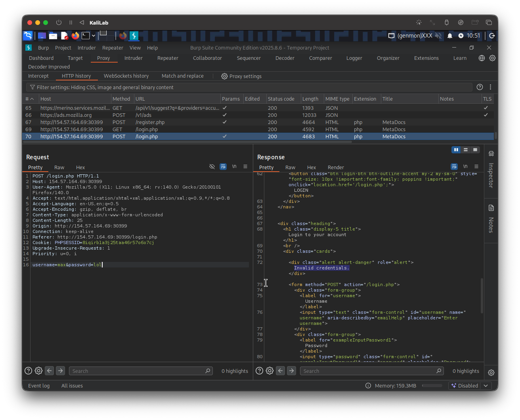The width and height of the screenshot is (520, 420).
Task: Open the Event log
Action: pyautogui.click(x=39, y=386)
